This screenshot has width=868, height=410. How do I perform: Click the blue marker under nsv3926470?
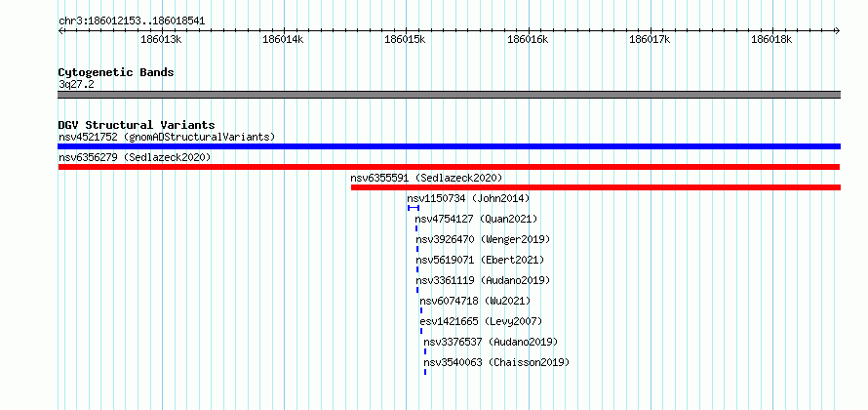pos(417,249)
